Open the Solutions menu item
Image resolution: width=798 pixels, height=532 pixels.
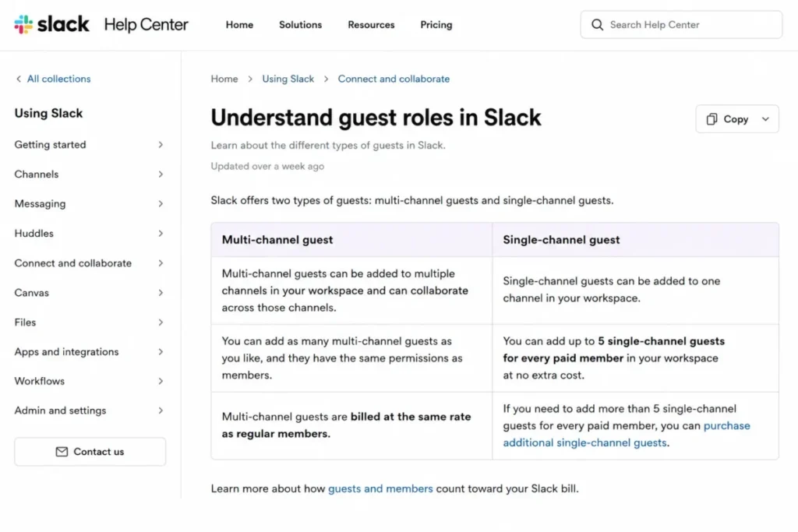coord(300,25)
